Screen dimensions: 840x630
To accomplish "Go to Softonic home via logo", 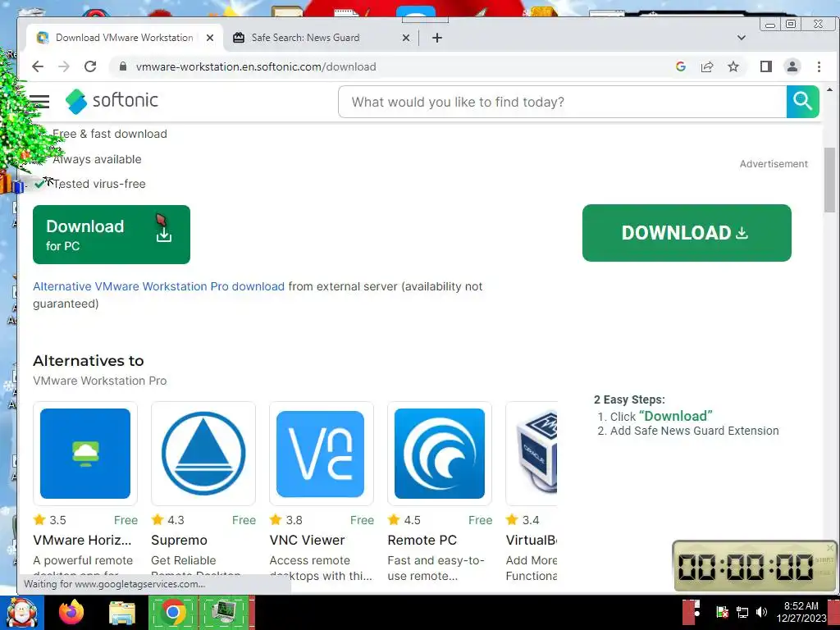I will pyautogui.click(x=112, y=101).
